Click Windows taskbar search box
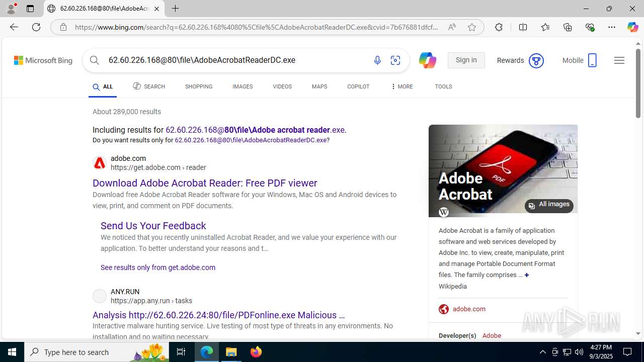 pyautogui.click(x=97, y=352)
